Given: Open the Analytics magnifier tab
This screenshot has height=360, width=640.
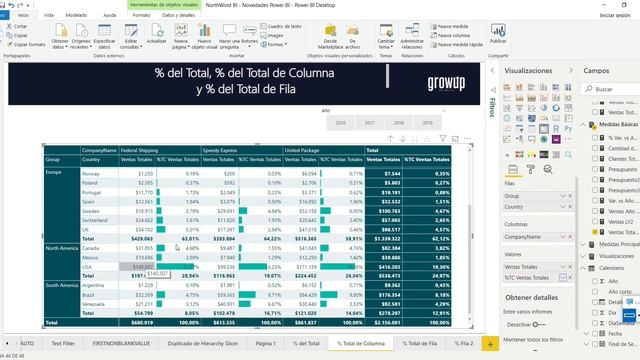Looking at the screenshot, I should (x=548, y=169).
